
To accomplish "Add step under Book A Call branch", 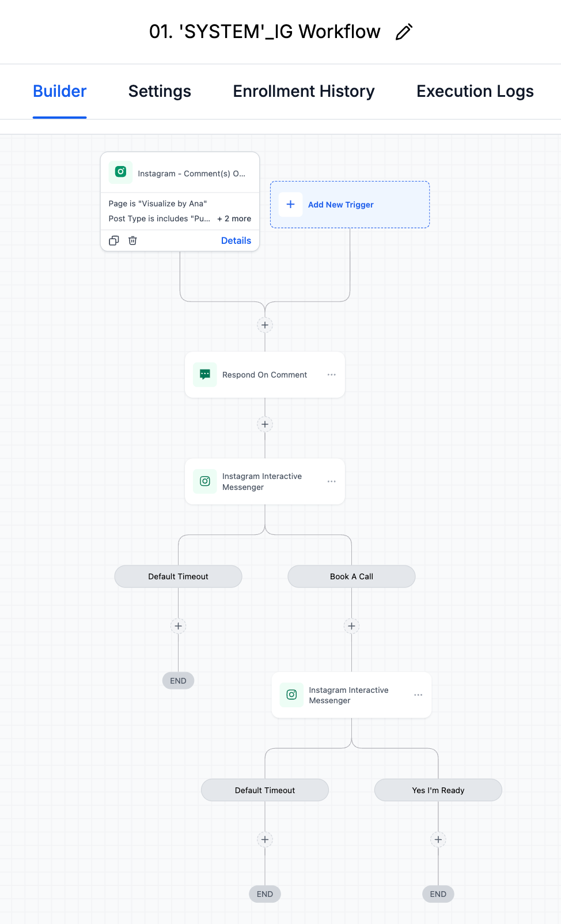I will (351, 626).
